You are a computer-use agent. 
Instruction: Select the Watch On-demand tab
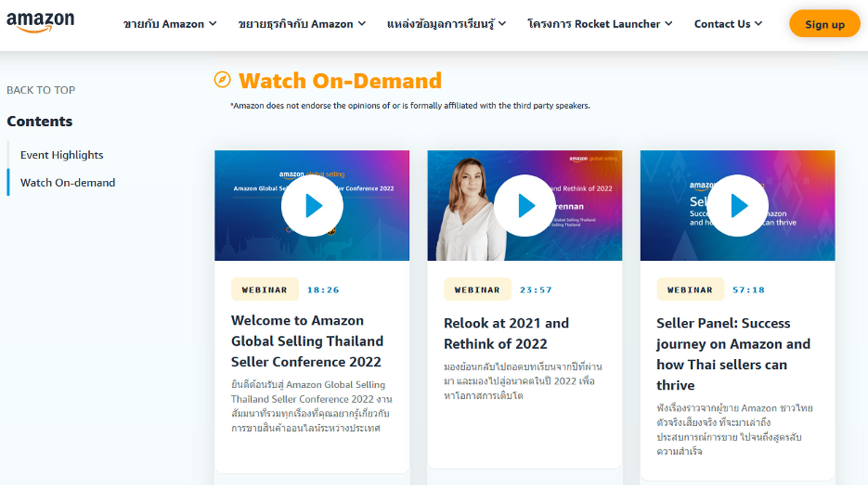pos(67,183)
